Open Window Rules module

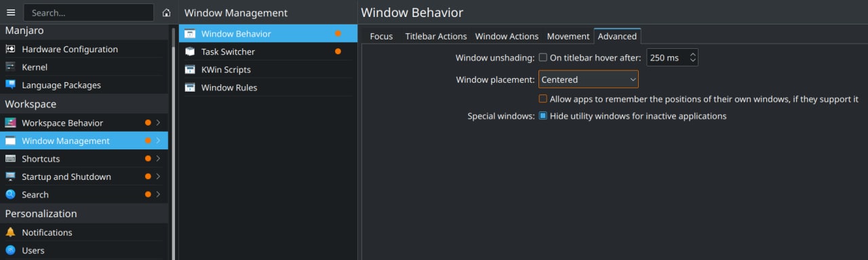click(x=268, y=87)
